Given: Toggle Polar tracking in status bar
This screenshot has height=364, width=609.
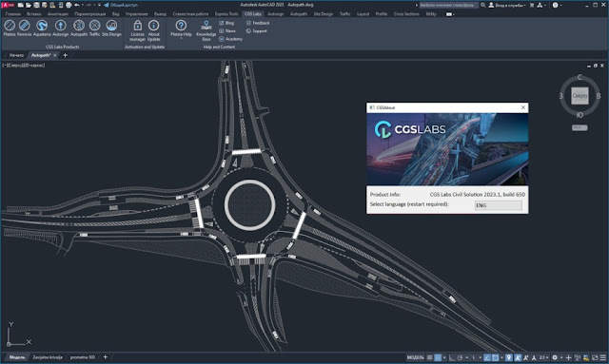Looking at the screenshot, I should 461,357.
